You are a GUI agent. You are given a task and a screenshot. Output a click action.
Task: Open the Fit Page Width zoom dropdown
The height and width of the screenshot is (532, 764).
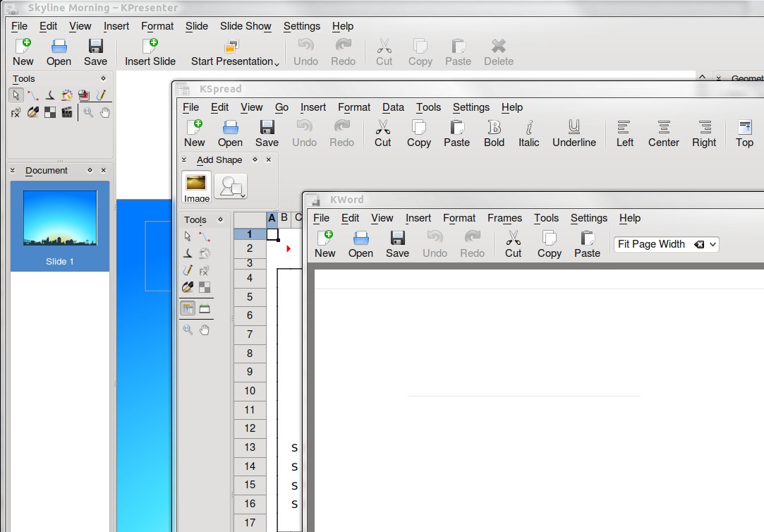[713, 244]
